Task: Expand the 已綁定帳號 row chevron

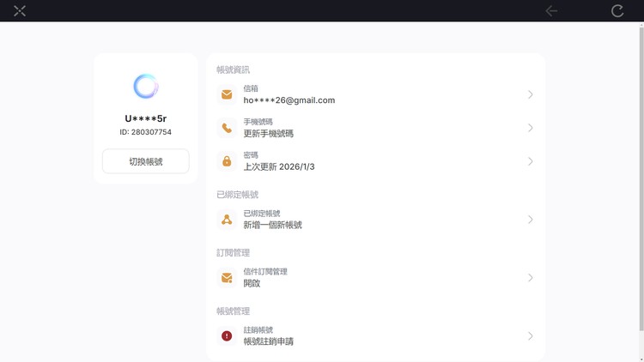Action: [x=531, y=220]
